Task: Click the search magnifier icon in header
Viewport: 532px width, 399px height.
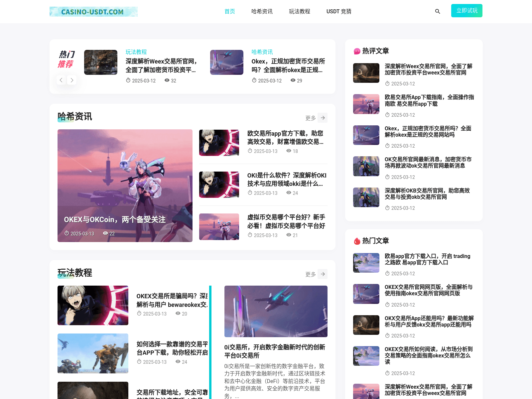Action: tap(438, 11)
